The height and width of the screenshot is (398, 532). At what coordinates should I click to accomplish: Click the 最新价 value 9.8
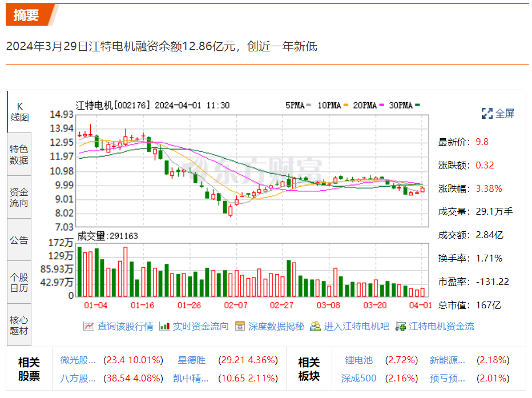(482, 142)
